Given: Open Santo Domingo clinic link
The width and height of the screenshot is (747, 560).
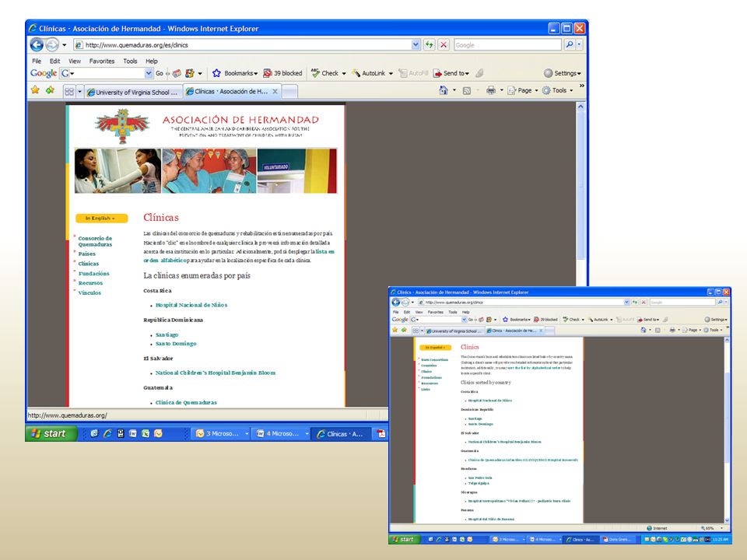Looking at the screenshot, I should (176, 343).
